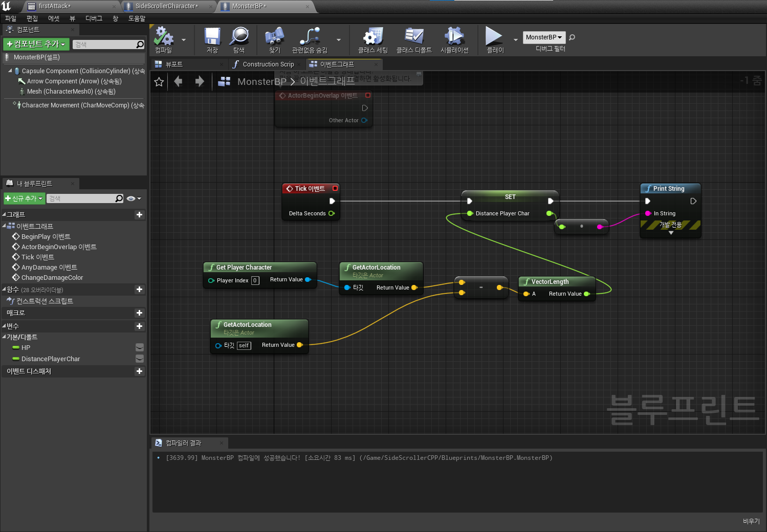The width and height of the screenshot is (767, 532).
Task: Click the graph forward navigation arrow
Action: point(200,81)
